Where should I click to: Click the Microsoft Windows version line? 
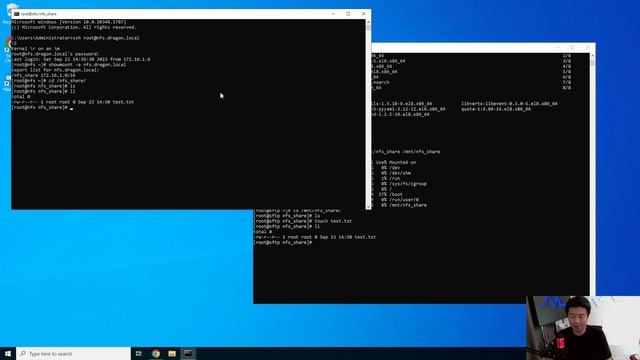click(69, 22)
